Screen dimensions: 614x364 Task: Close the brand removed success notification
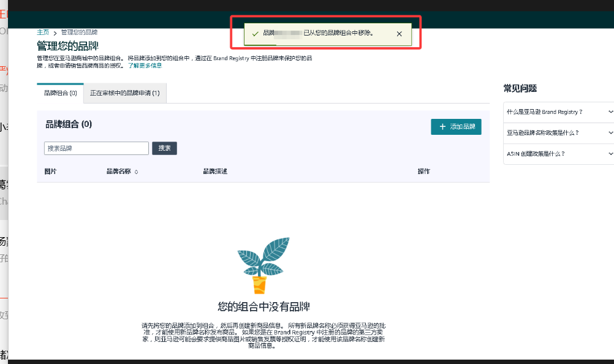(400, 34)
